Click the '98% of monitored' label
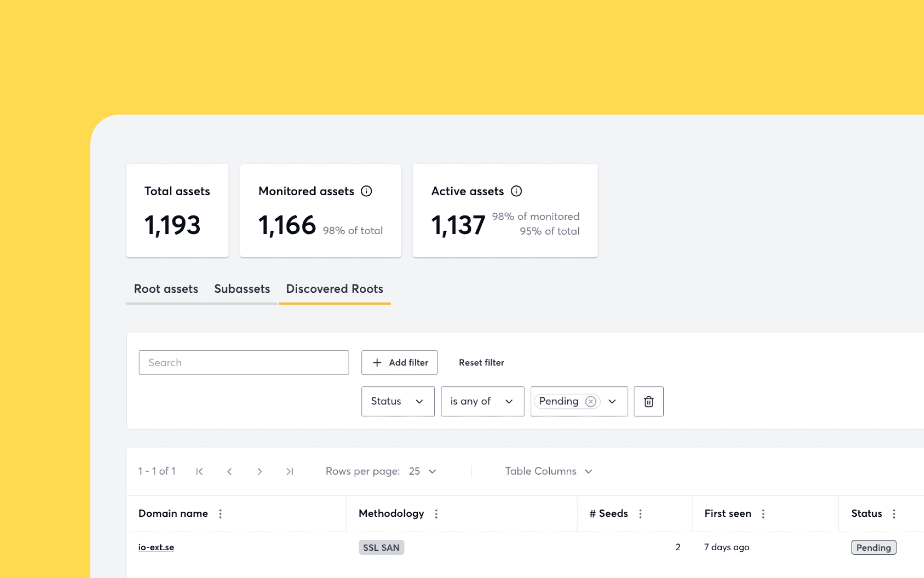This screenshot has height=578, width=924. (535, 216)
